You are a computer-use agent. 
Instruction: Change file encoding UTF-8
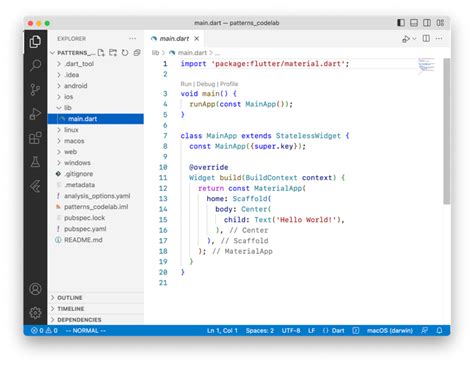click(291, 330)
